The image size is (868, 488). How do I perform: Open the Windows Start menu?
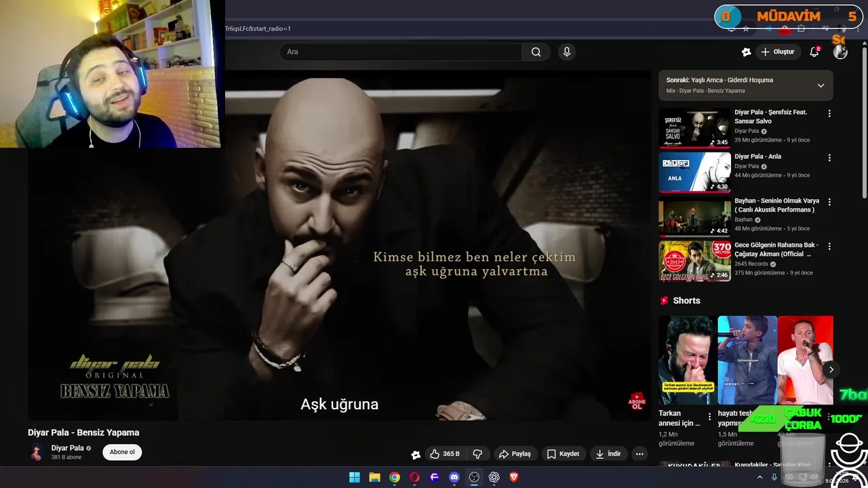[355, 477]
